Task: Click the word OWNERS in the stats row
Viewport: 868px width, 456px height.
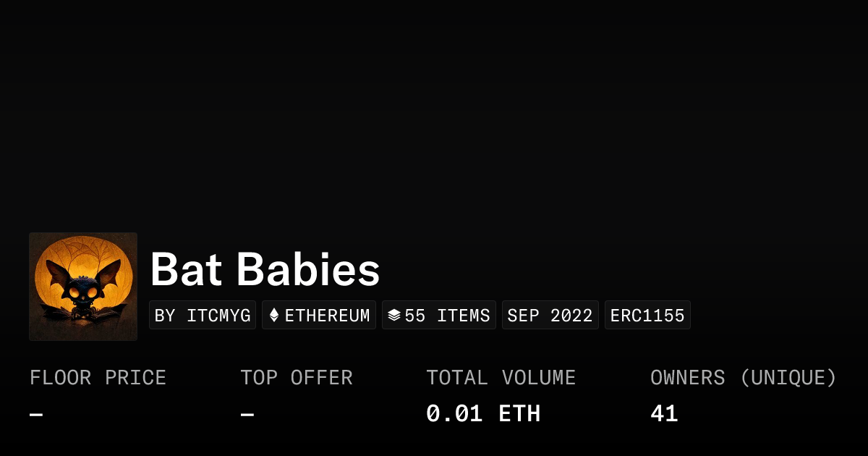Action: (687, 378)
